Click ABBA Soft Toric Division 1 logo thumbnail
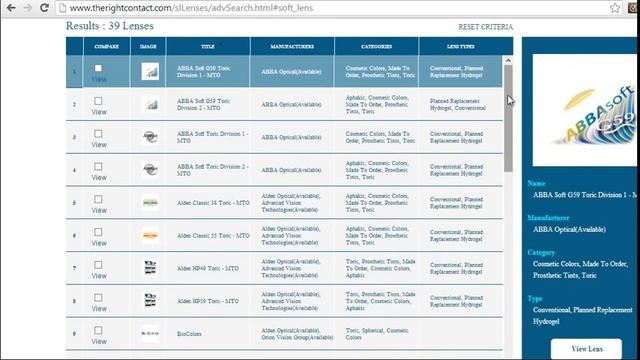The height and width of the screenshot is (360, 640). pos(150,137)
